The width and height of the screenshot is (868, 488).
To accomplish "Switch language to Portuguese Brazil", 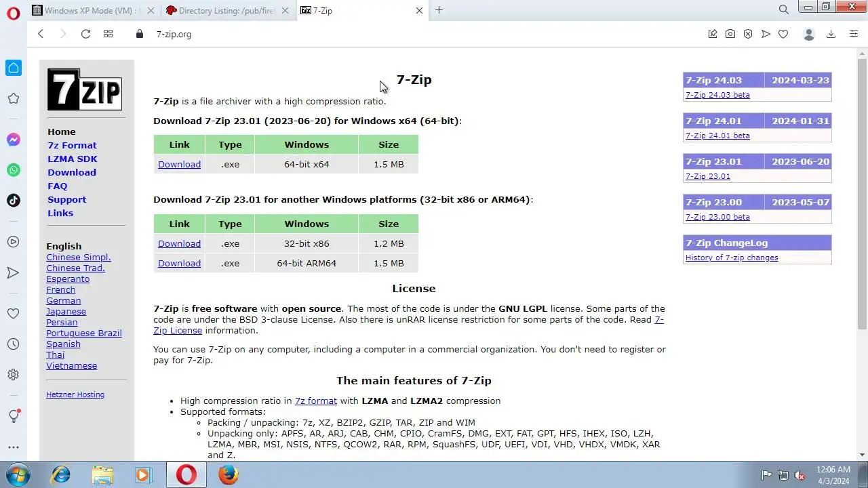I will [84, 333].
